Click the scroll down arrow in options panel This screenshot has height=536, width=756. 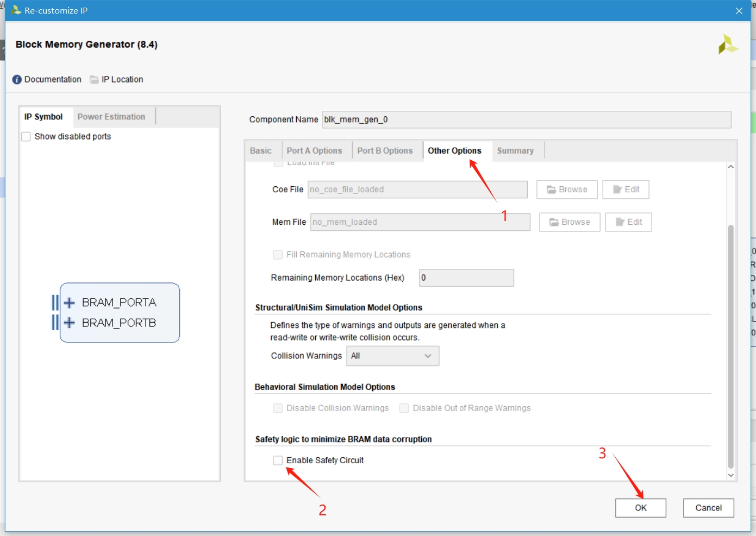point(730,475)
